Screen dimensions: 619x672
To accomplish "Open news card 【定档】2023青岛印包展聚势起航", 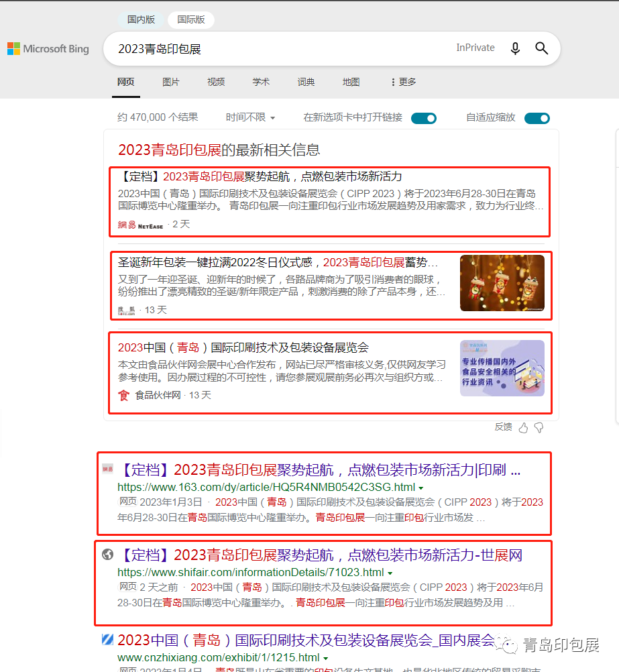I will [260, 176].
